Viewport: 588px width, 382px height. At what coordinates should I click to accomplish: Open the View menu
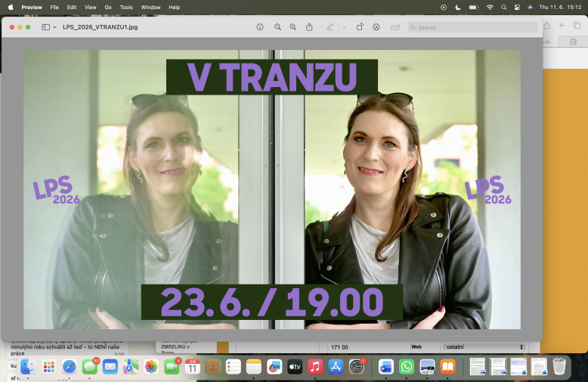[x=90, y=7]
